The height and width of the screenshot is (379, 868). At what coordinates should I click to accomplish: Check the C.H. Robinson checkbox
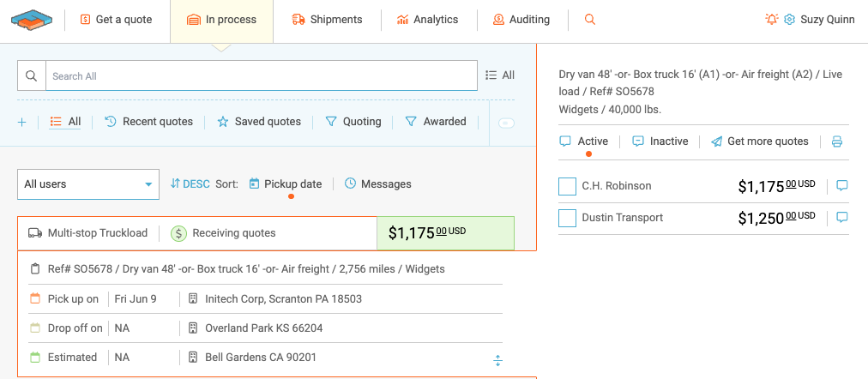[x=567, y=186]
